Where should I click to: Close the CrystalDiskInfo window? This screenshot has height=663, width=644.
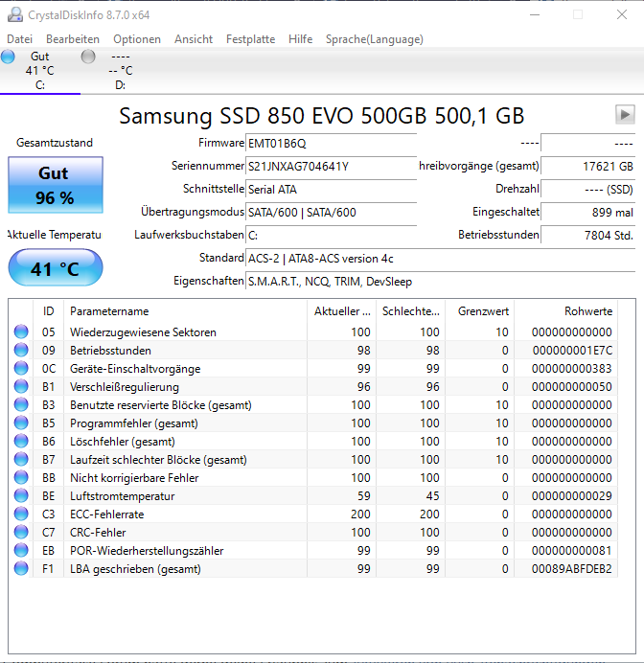pyautogui.click(x=622, y=14)
